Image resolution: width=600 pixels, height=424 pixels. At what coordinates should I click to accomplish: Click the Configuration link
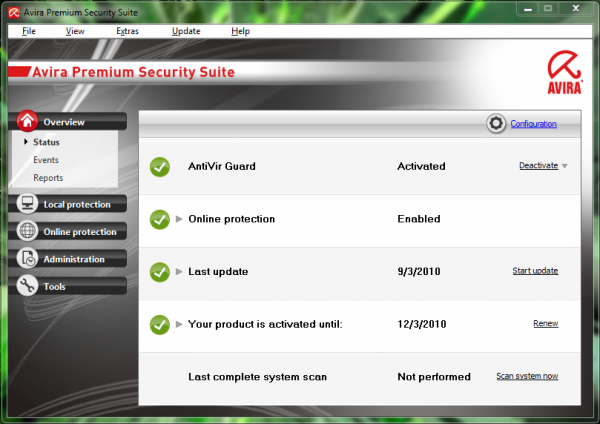point(533,124)
